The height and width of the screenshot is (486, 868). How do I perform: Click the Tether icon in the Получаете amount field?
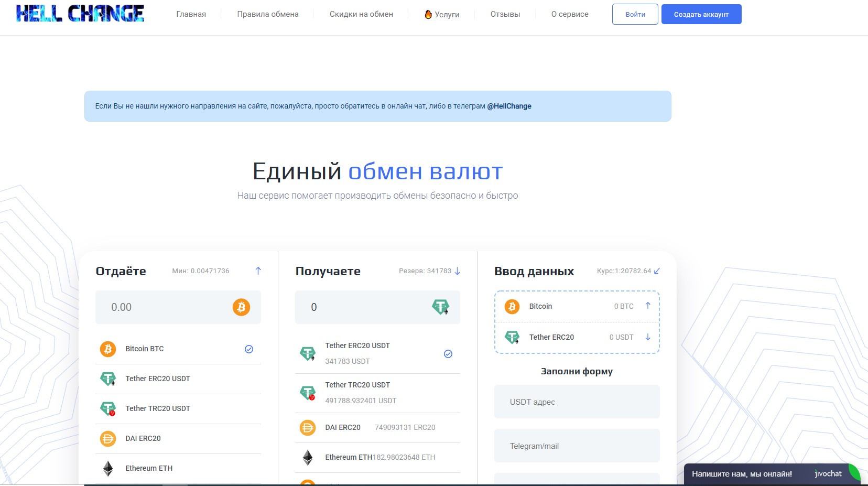pos(440,307)
